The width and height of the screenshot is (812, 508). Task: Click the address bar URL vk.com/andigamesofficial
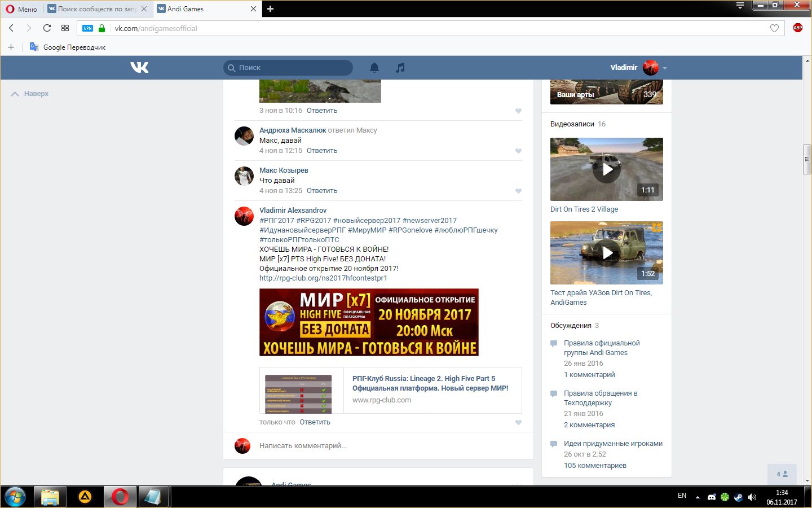pos(156,28)
